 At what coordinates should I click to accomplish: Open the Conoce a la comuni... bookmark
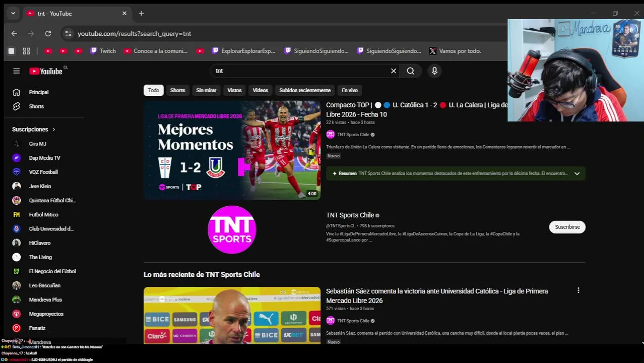[x=155, y=51]
